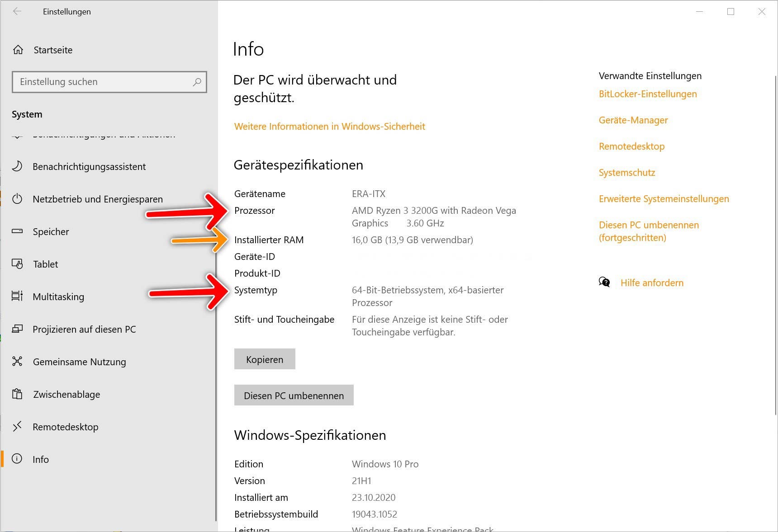Click the Projizieren auf diesen PC icon
This screenshot has height=532, width=778.
[18, 329]
